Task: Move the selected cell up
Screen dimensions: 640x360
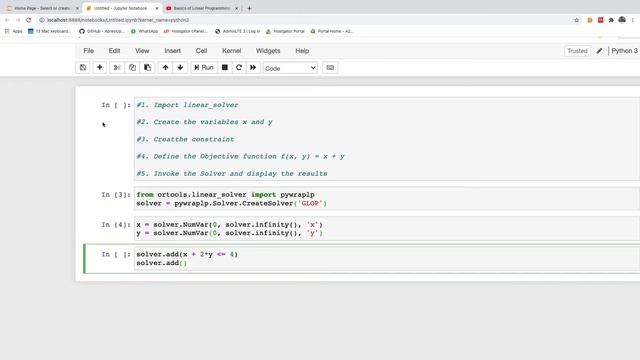Action: (x=165, y=68)
